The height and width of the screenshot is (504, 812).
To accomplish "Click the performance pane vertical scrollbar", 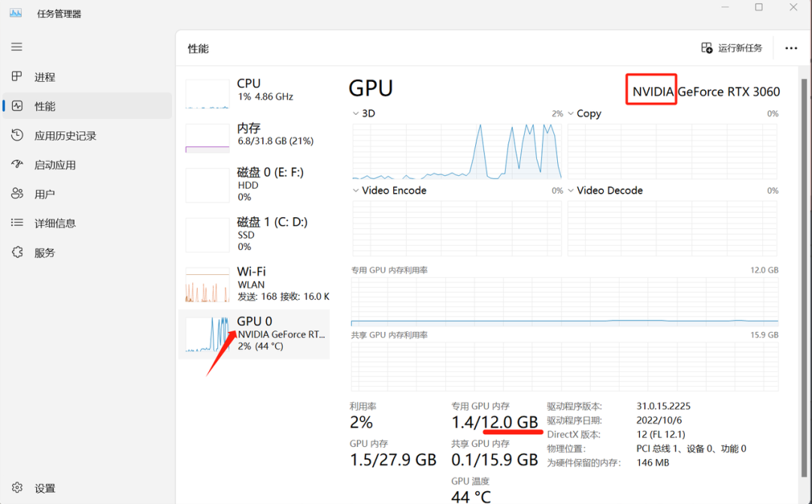I will 804,278.
